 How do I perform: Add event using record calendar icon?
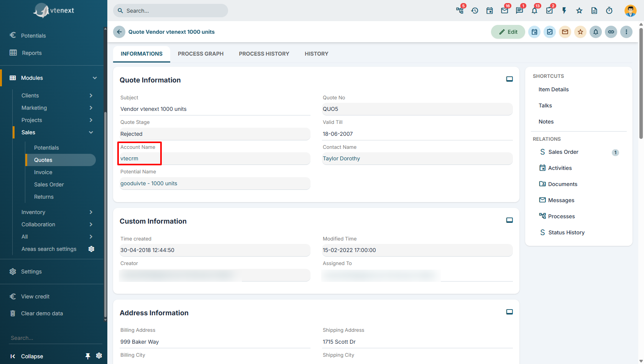point(534,32)
